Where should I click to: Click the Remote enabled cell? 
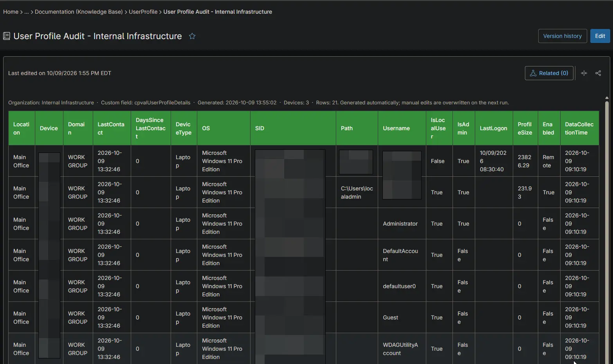tap(549, 161)
